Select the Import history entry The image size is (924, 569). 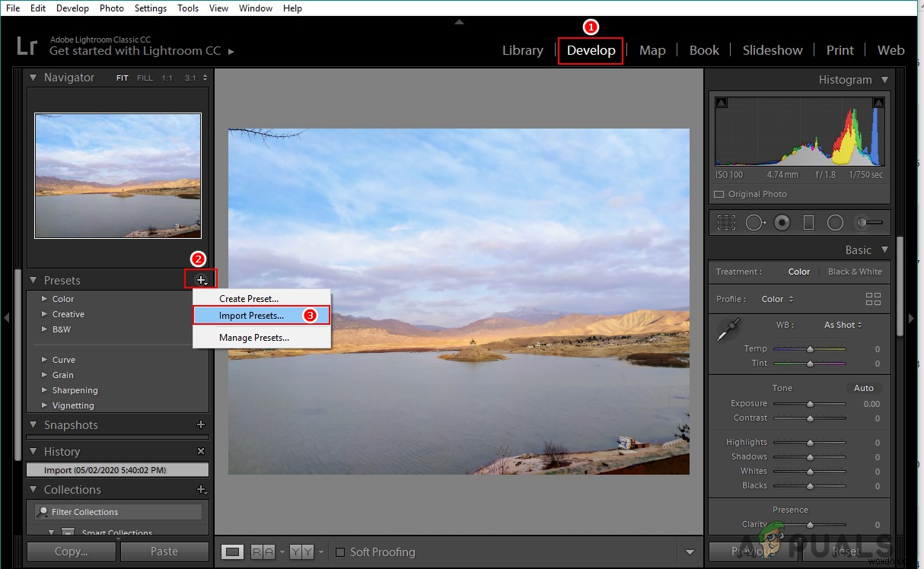pos(117,470)
